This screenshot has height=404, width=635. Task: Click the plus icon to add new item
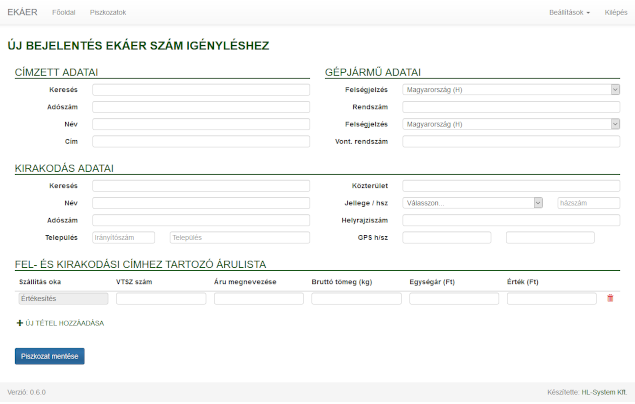[x=19, y=323]
